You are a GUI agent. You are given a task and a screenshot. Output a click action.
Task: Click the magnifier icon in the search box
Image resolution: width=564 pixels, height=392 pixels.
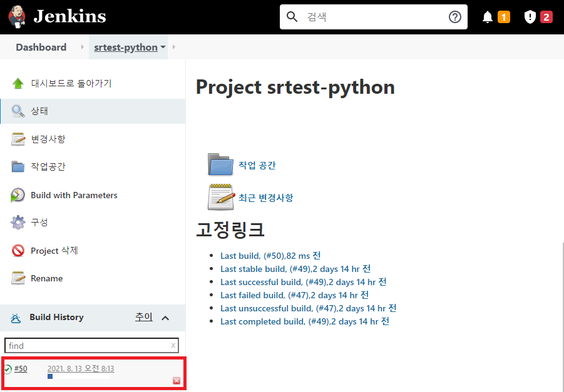[x=292, y=17]
